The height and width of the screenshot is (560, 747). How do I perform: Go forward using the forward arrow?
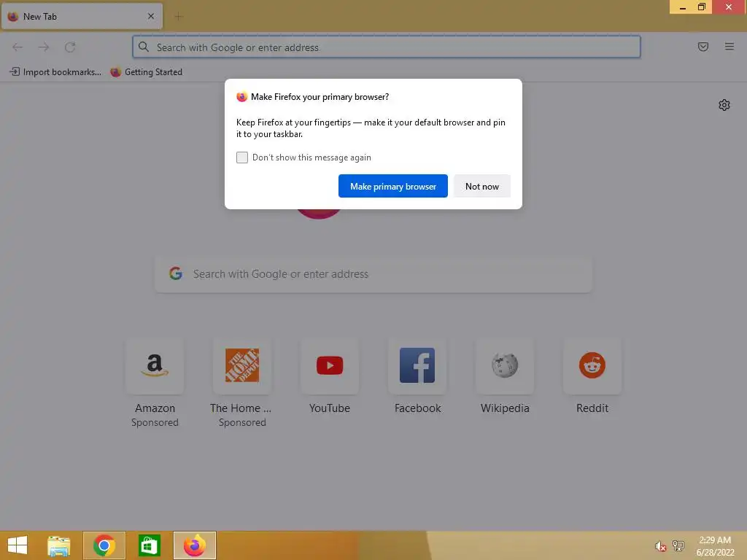click(44, 47)
